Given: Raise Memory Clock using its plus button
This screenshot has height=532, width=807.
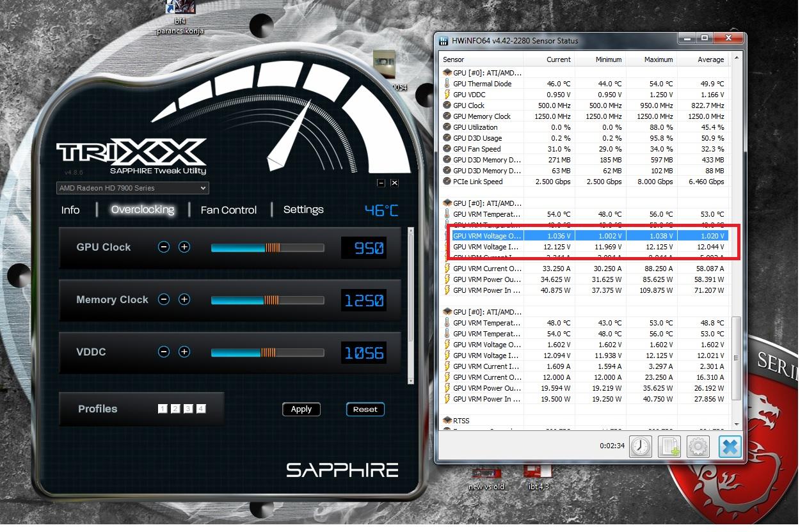Looking at the screenshot, I should (x=184, y=299).
